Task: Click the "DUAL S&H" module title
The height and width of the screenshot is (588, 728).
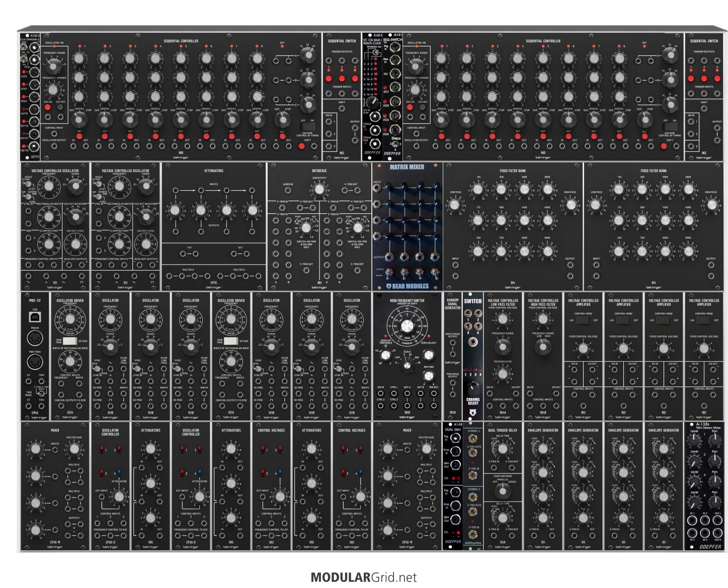Action: (452, 430)
